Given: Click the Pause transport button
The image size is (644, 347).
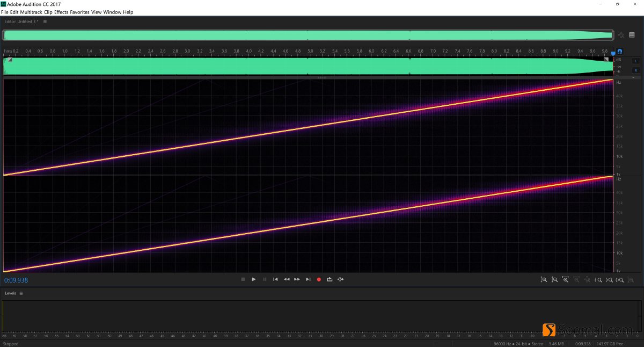Looking at the screenshot, I should click(x=265, y=279).
